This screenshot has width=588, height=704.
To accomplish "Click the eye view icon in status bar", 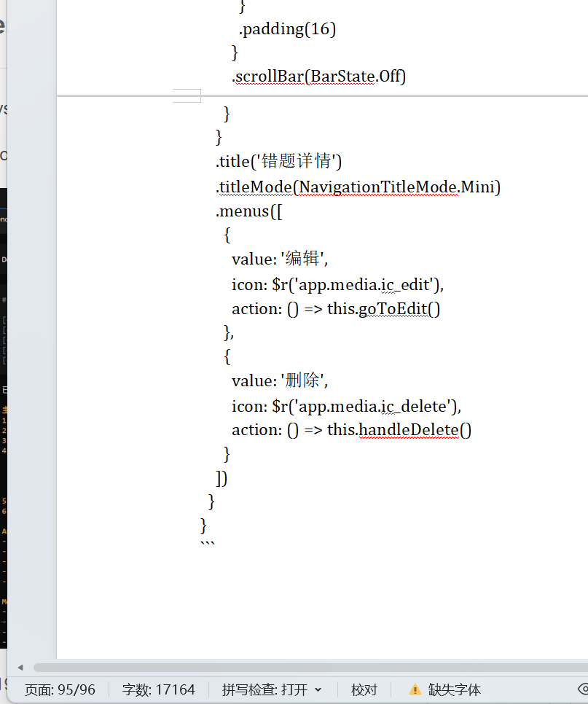I will pyautogui.click(x=583, y=689).
